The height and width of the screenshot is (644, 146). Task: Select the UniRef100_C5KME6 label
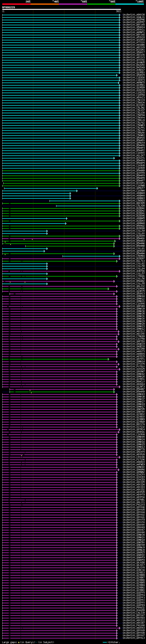point(134,256)
